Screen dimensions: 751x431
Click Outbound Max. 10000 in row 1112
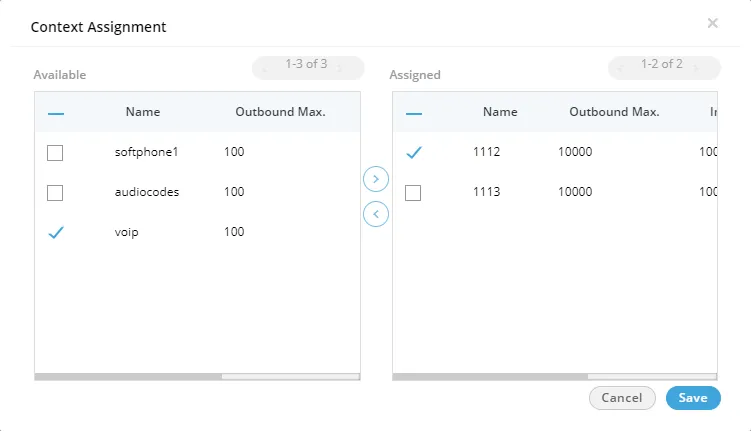pos(575,152)
